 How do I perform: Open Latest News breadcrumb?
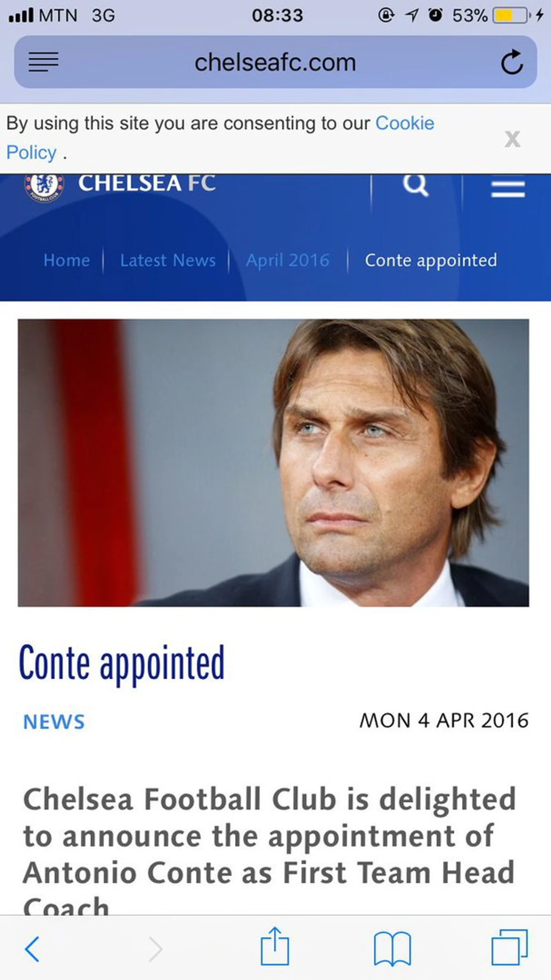pyautogui.click(x=168, y=261)
